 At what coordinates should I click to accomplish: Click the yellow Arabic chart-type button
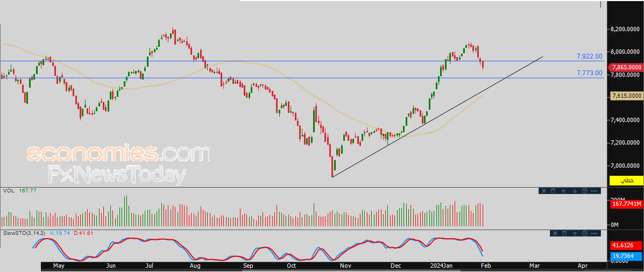pyautogui.click(x=626, y=181)
